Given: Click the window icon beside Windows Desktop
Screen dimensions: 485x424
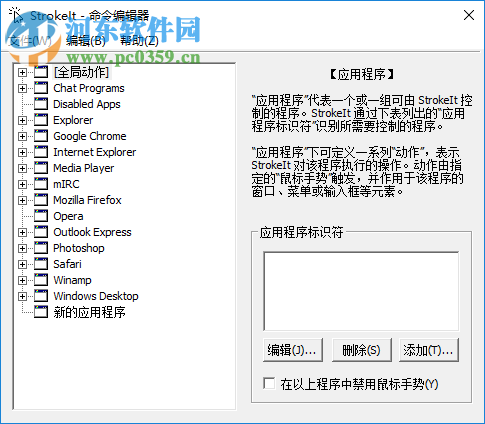Looking at the screenshot, I should 41,296.
